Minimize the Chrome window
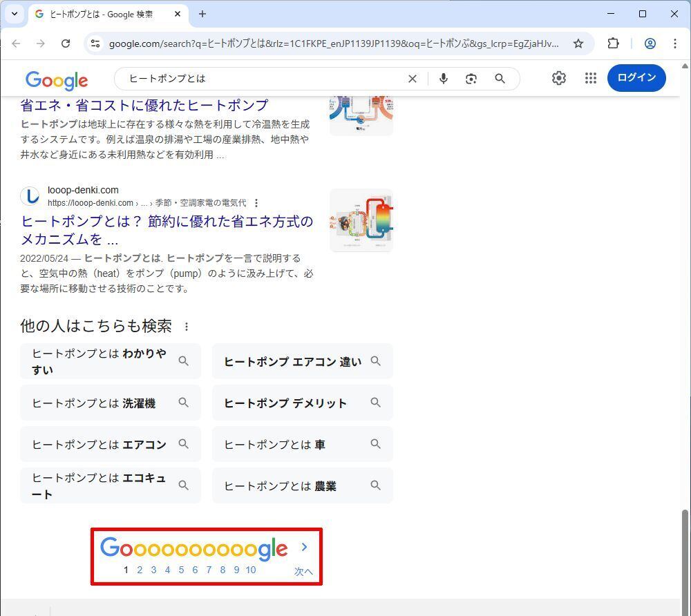 (x=611, y=14)
